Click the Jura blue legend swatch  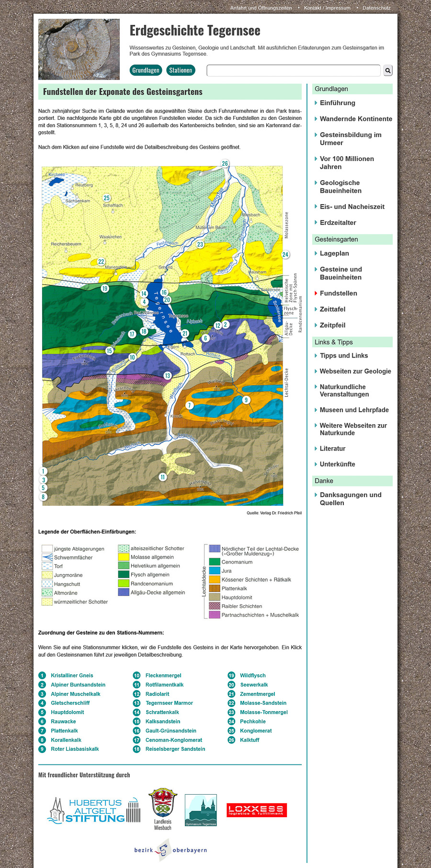tap(215, 571)
